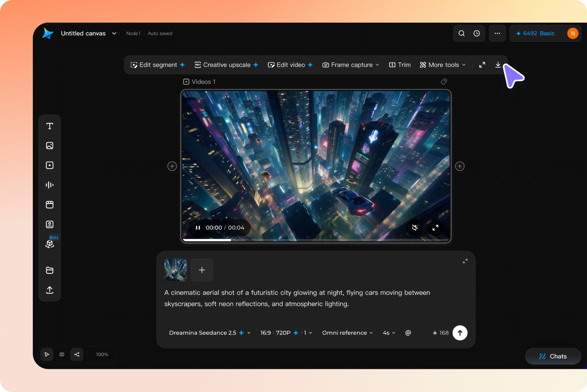Open the assets folder in sidebar
Image resolution: width=587 pixels, height=392 pixels.
[50, 270]
